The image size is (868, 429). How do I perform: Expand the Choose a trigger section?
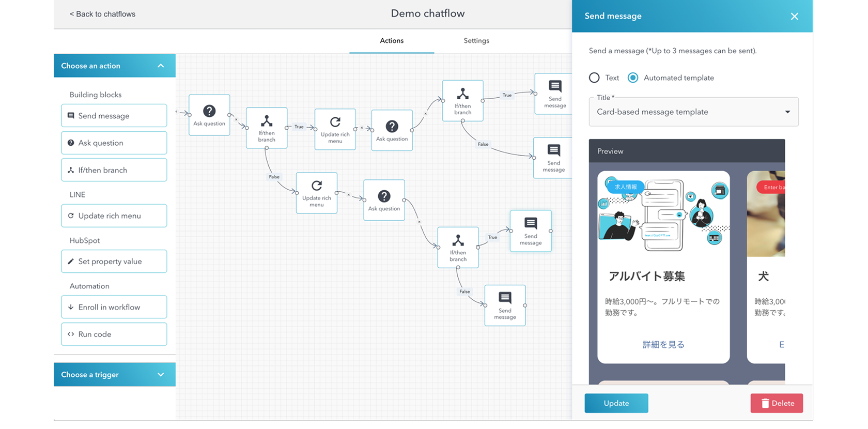(161, 375)
